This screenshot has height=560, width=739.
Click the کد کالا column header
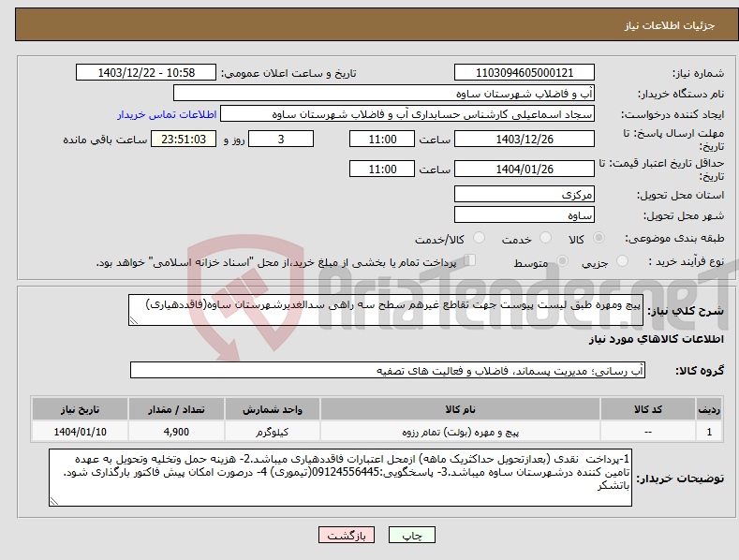[x=648, y=409]
